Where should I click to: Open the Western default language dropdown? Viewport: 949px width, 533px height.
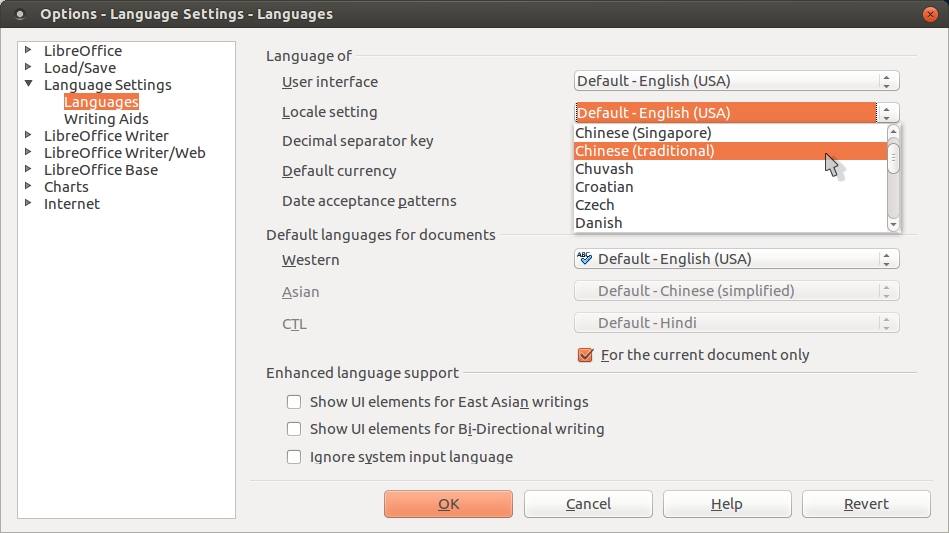[x=736, y=259]
